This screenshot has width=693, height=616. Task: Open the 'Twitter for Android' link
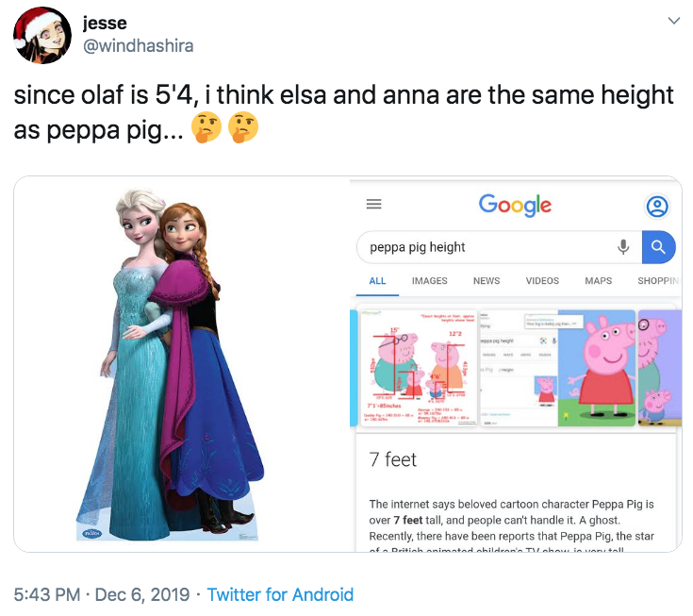(x=280, y=594)
